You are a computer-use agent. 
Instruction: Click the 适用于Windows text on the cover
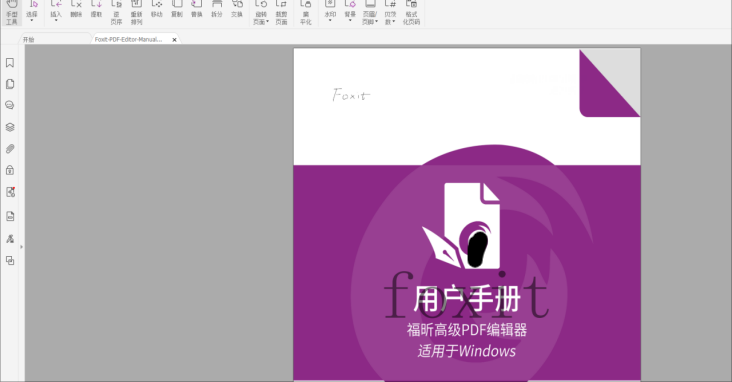[x=467, y=351]
